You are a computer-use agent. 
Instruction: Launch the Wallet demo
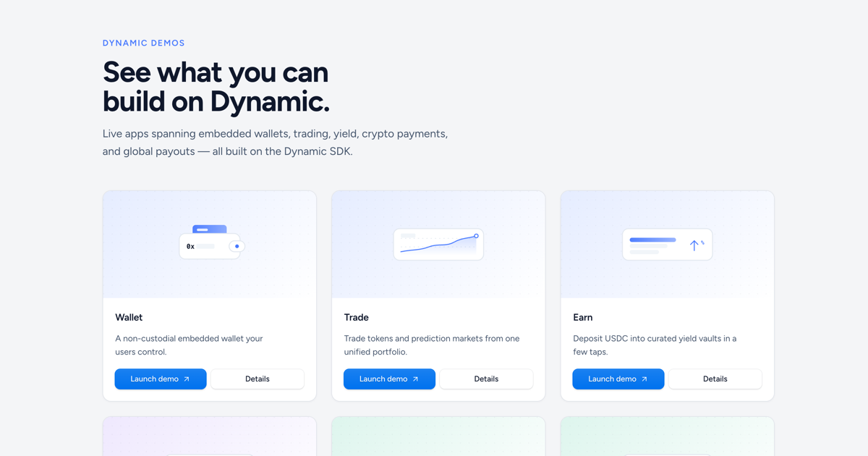click(x=161, y=379)
